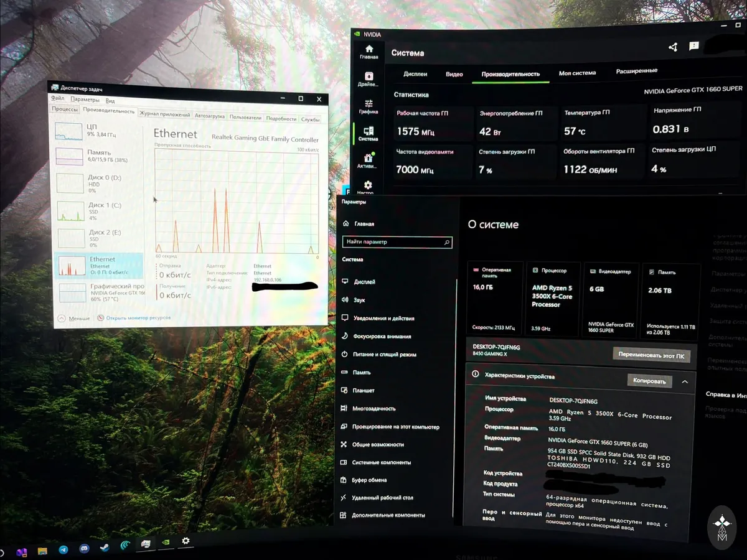The width and height of the screenshot is (747, 560).
Task: Open Удаленный рабочий стол settings
Action: (377, 497)
